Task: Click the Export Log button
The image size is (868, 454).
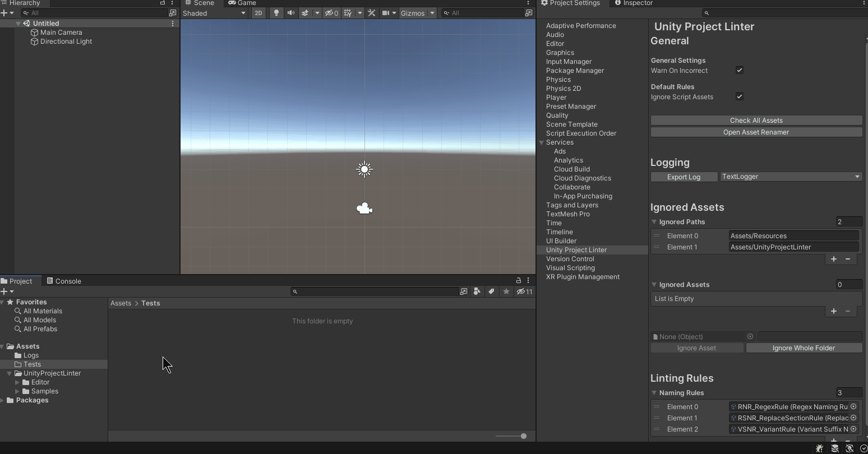Action: (x=684, y=177)
